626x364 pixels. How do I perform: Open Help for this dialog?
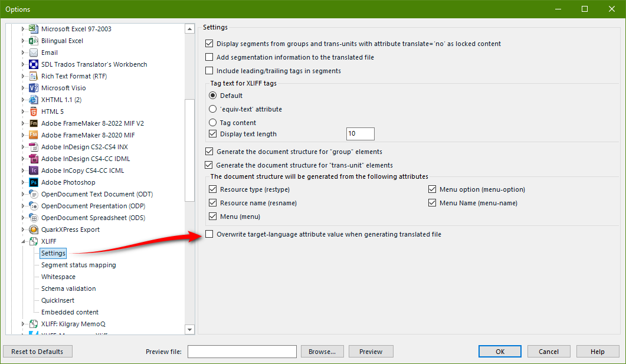[598, 352]
